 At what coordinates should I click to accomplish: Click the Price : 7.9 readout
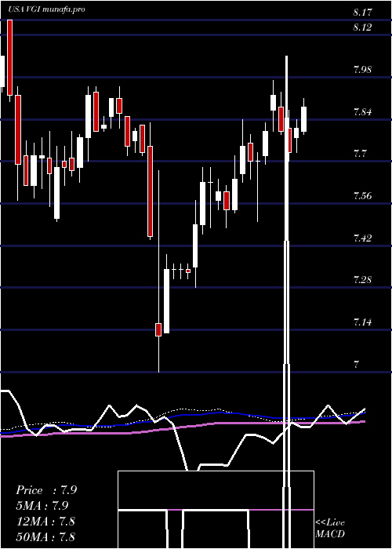pyautogui.click(x=46, y=490)
